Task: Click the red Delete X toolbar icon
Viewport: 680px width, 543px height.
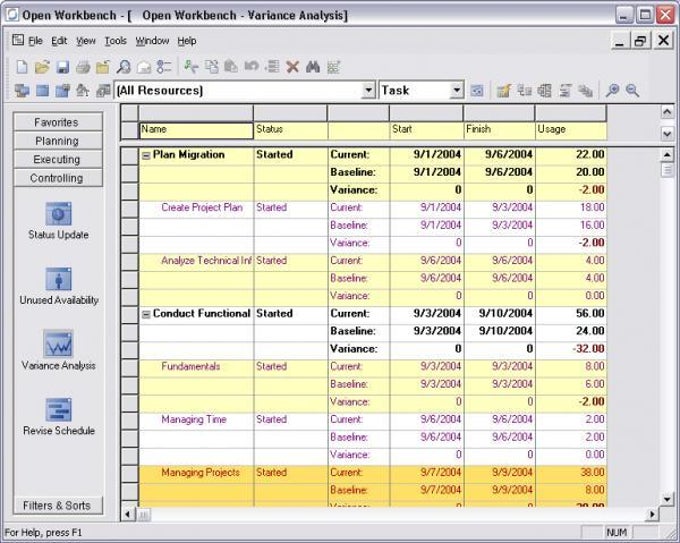Action: coord(293,67)
